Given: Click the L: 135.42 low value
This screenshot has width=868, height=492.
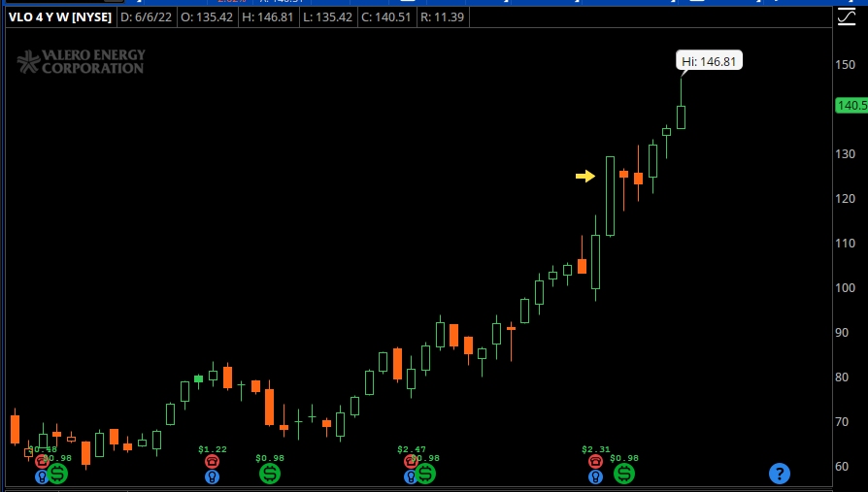Looking at the screenshot, I should (328, 17).
